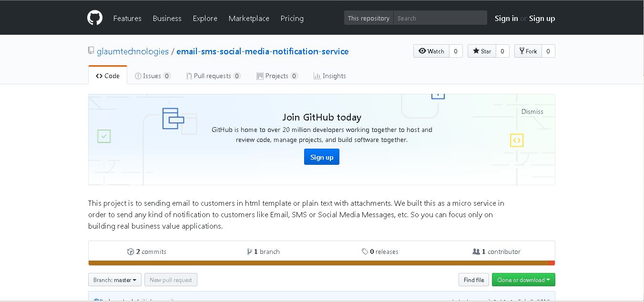This screenshot has width=644, height=302.
Task: View the stargazers count
Action: click(502, 51)
